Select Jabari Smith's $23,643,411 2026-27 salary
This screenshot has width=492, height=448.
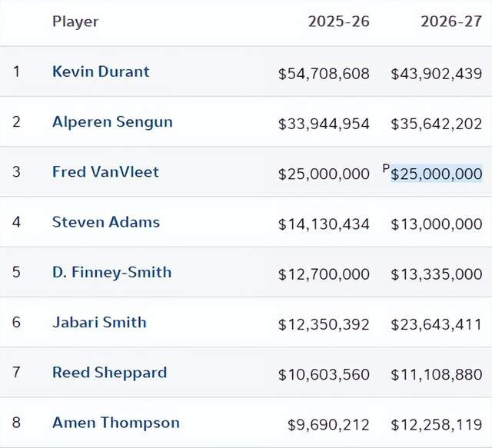(437, 324)
